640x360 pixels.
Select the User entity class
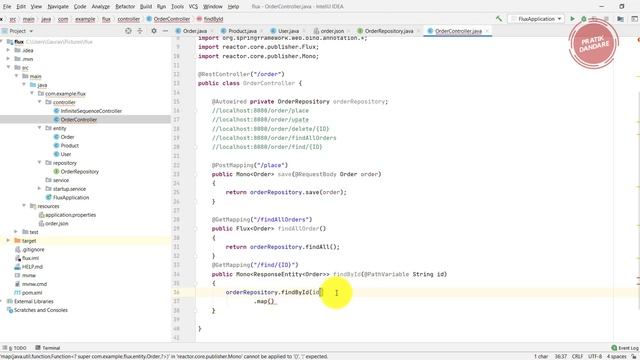[65, 154]
